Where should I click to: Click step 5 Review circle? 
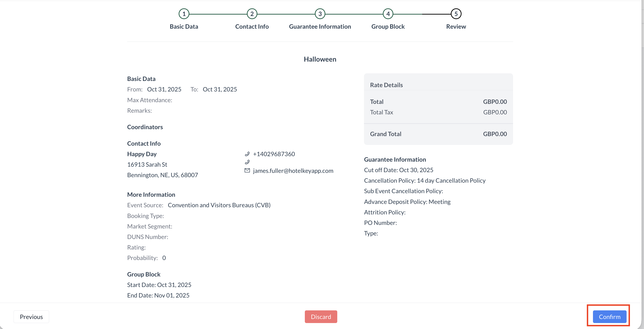tap(456, 14)
